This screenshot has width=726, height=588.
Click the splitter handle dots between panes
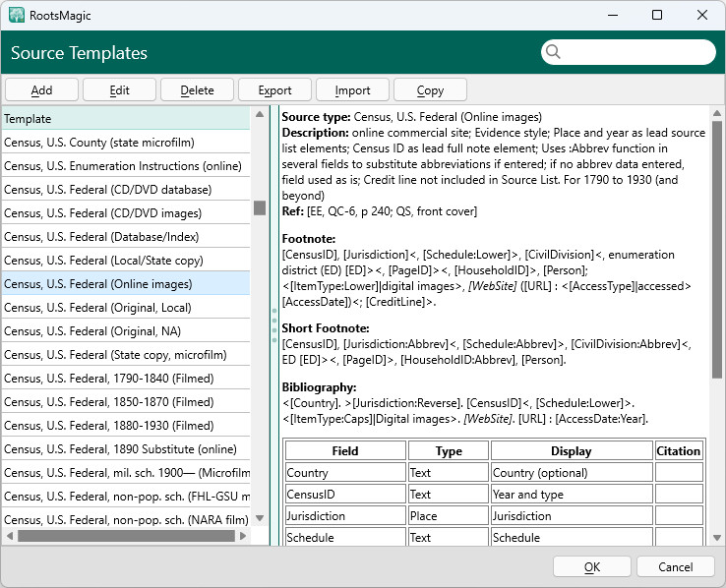(274, 325)
